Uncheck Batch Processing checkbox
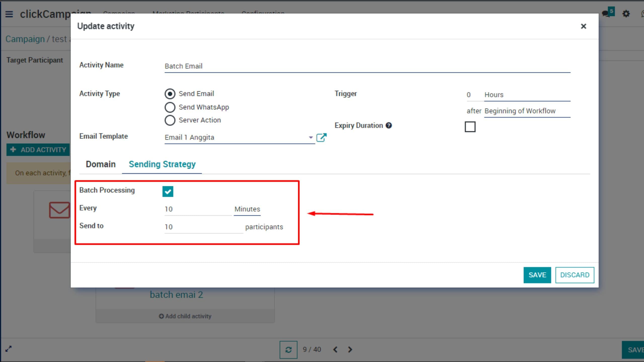 coord(168,191)
